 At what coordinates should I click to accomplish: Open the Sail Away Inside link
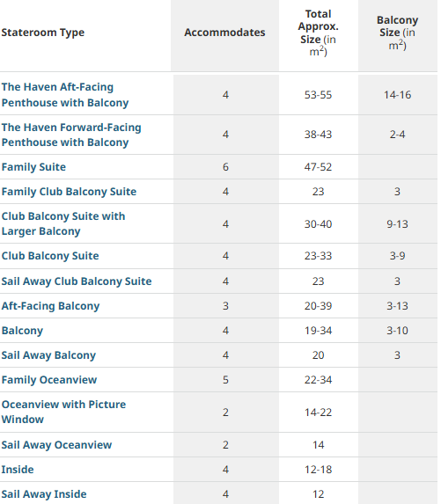pos(44,494)
